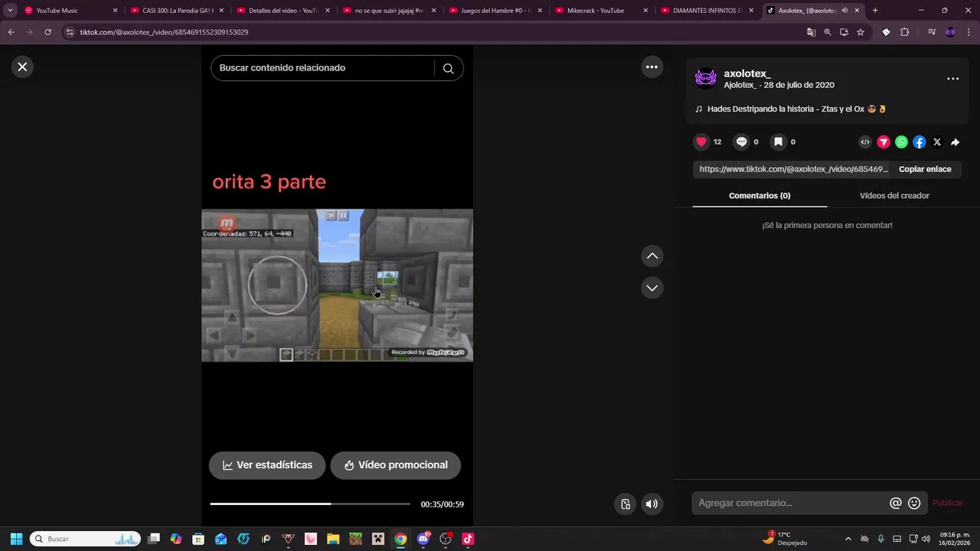Viewport: 980px width, 551px height.
Task: Click the search magnifier in related content bar
Action: click(x=448, y=68)
